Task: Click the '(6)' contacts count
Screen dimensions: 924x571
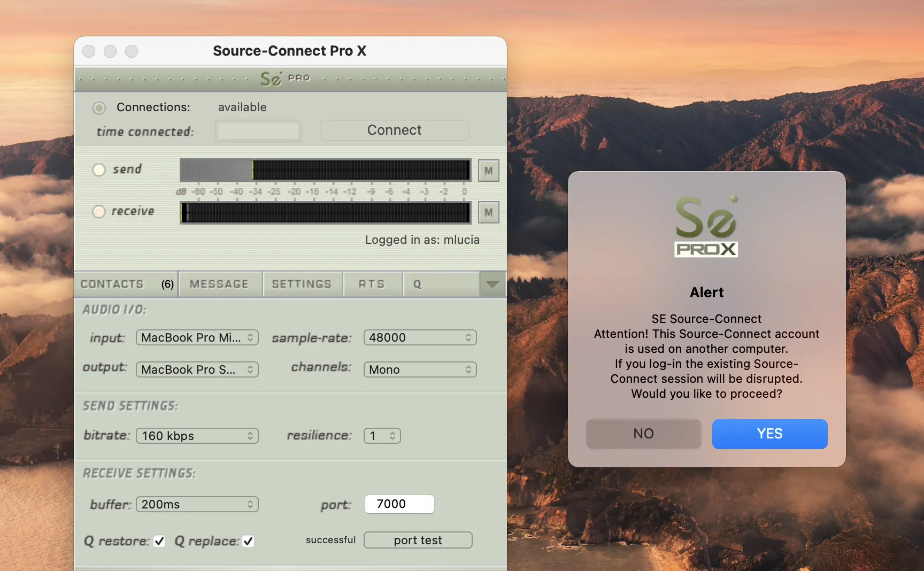Action: pos(168,284)
